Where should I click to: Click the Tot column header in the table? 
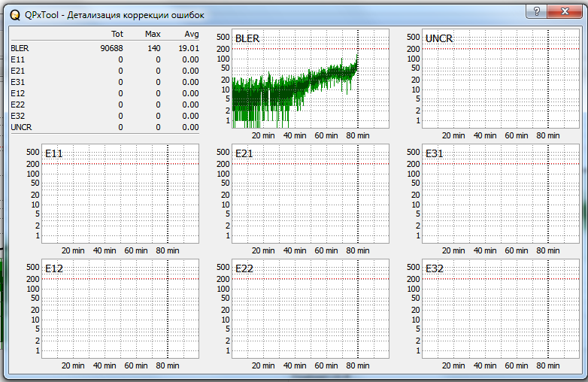point(117,34)
